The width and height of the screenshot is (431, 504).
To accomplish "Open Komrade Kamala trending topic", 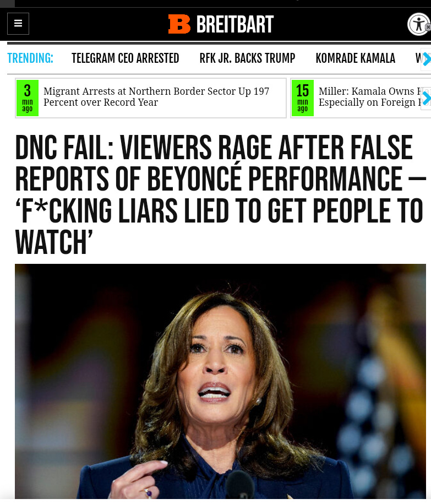I will (x=355, y=58).
